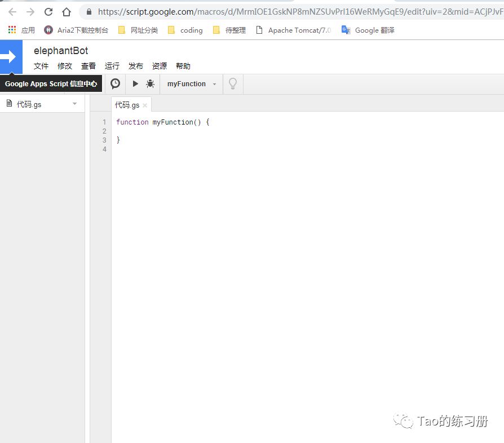The image size is (504, 443).
Task: Click line number 2 in the gutter
Action: [x=104, y=131]
